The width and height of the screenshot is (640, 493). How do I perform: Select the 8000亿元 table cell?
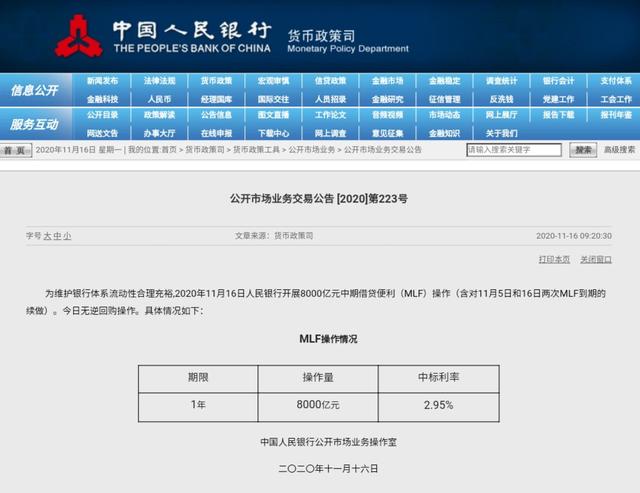tap(318, 405)
